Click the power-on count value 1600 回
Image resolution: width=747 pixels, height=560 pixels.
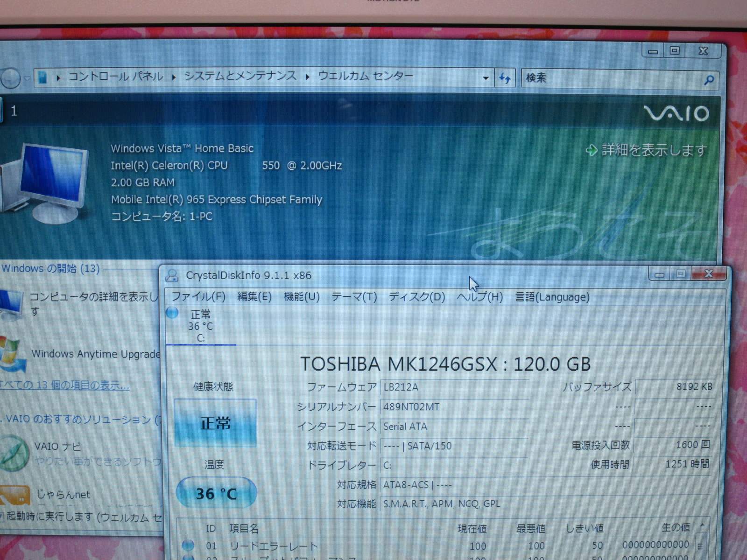point(673,445)
